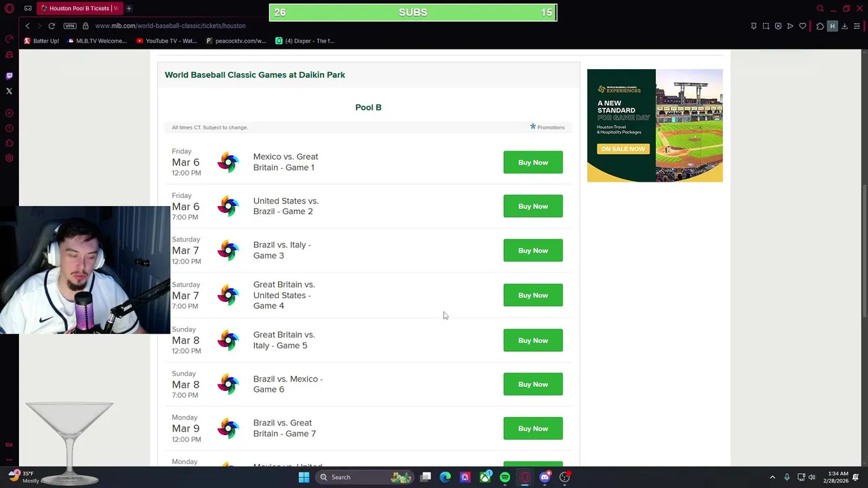Open sidebar settings gear icon

(x=9, y=158)
